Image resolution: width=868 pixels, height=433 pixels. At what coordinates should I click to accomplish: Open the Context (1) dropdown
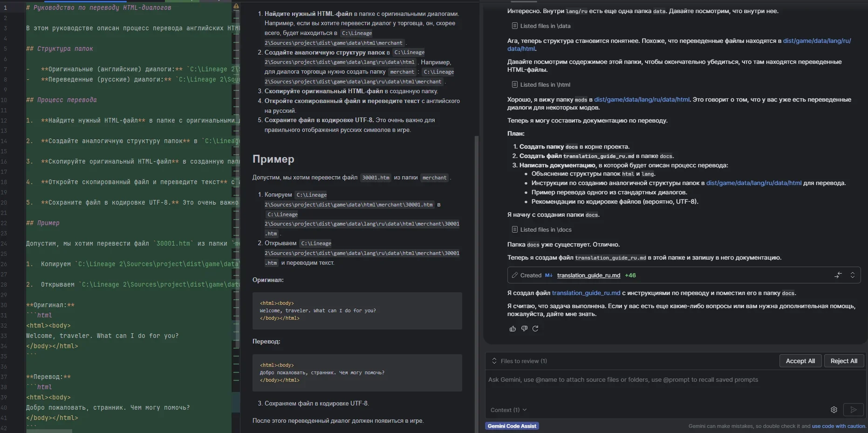508,410
